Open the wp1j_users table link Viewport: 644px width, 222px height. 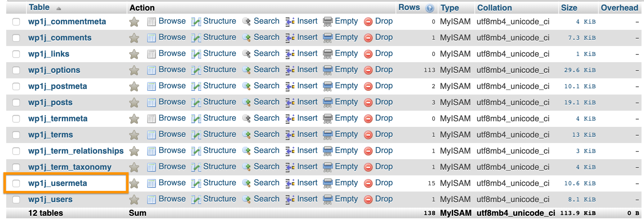(x=50, y=199)
